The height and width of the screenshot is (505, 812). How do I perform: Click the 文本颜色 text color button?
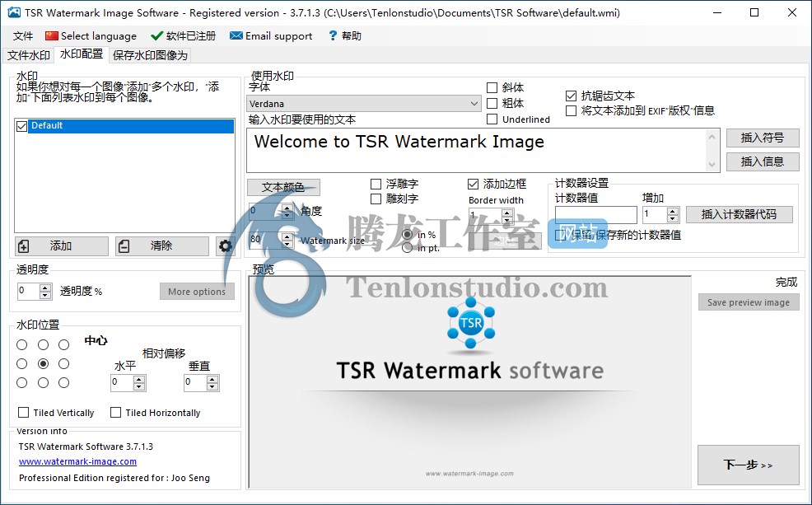pos(283,187)
